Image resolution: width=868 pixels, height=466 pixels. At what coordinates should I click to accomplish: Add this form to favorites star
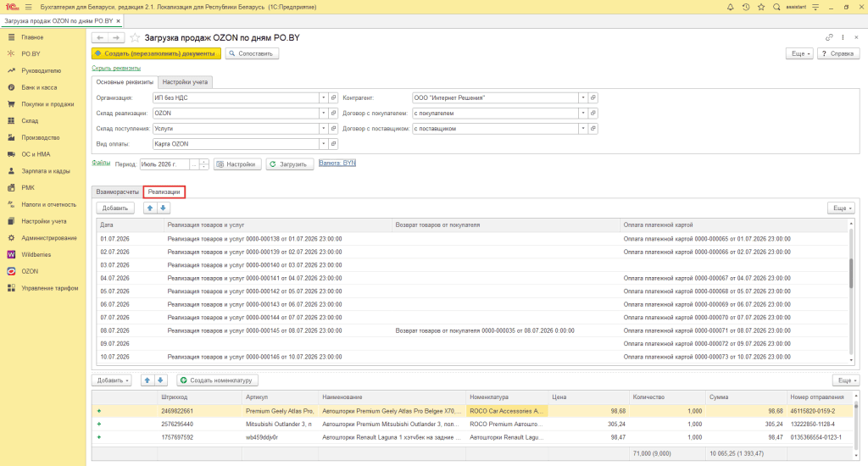pos(135,37)
